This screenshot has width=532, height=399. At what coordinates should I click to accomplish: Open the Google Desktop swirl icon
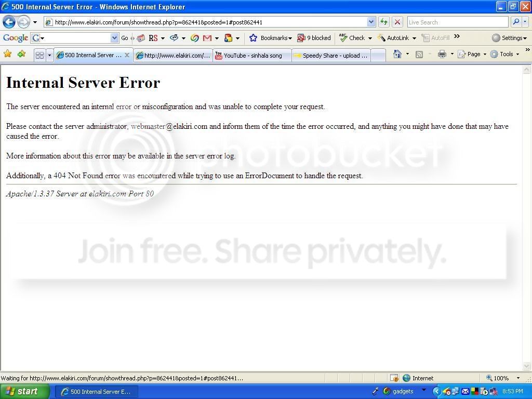coord(194,38)
